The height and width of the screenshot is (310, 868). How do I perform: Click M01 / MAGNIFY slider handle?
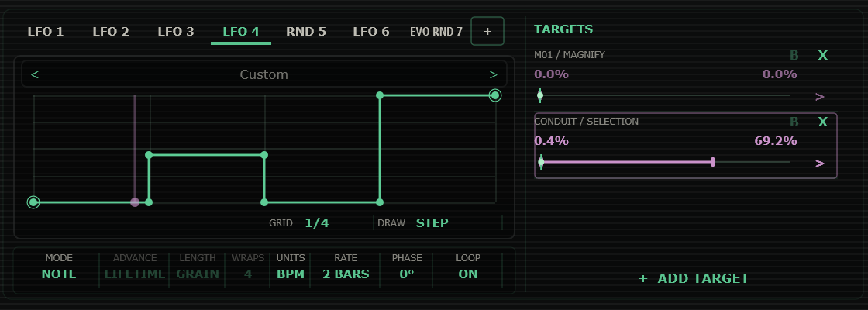pyautogui.click(x=540, y=96)
